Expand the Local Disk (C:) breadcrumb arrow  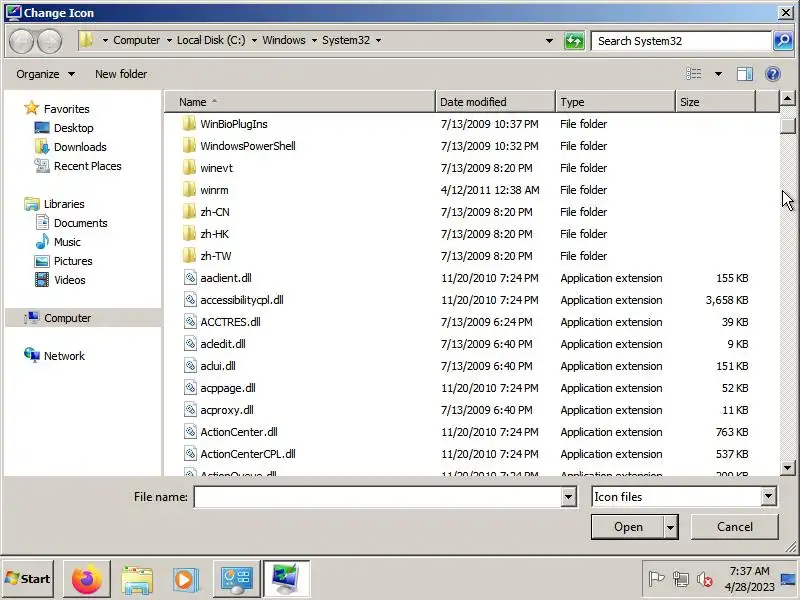254,40
